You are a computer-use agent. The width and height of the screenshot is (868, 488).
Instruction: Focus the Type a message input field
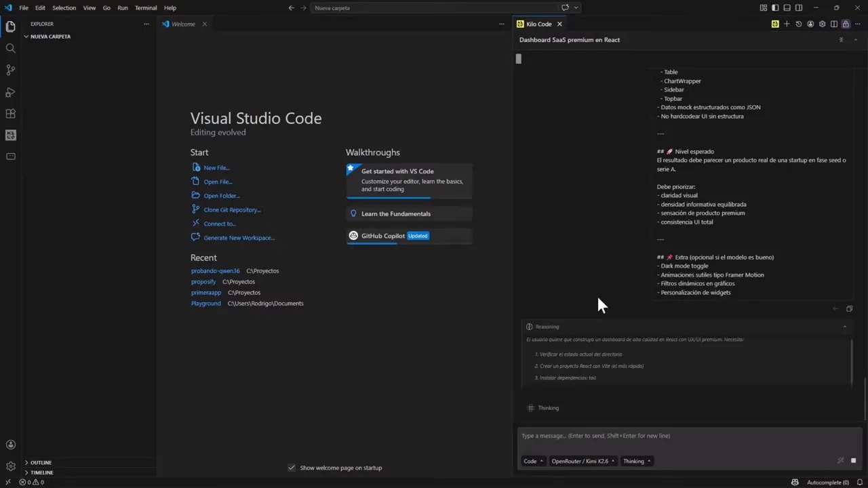pyautogui.click(x=689, y=436)
